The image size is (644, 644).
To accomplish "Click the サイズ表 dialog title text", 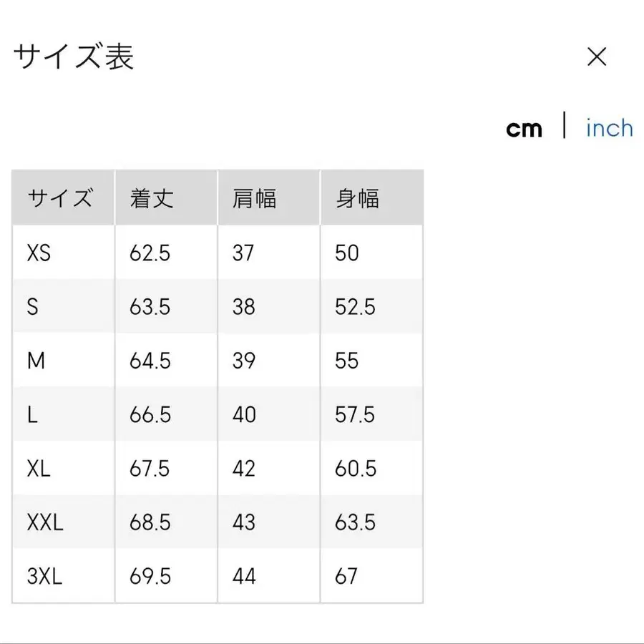I will tap(74, 57).
